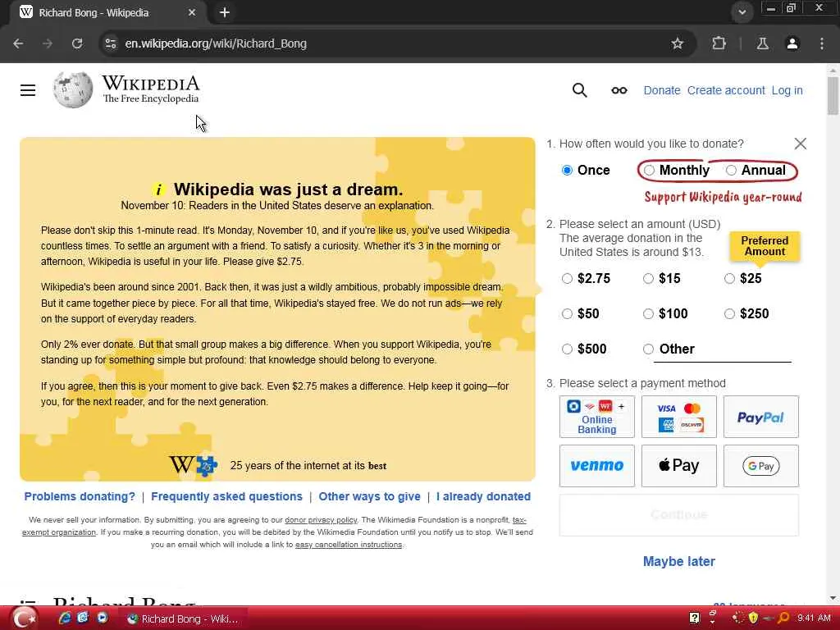Click Maybe later link
840x630 pixels.
pos(678,561)
